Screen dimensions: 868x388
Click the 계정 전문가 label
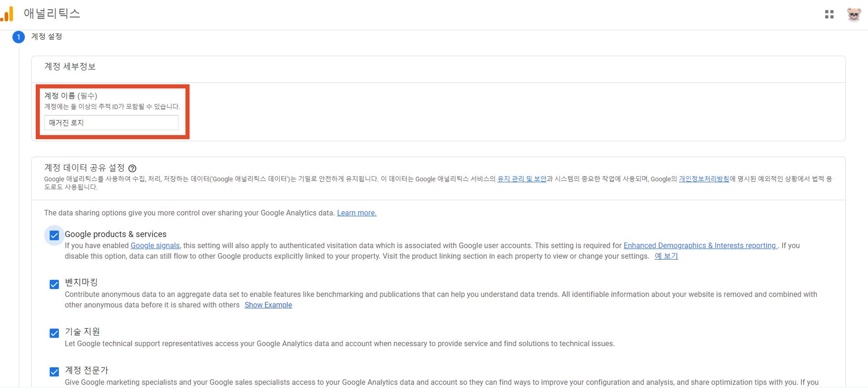pyautogui.click(x=86, y=370)
